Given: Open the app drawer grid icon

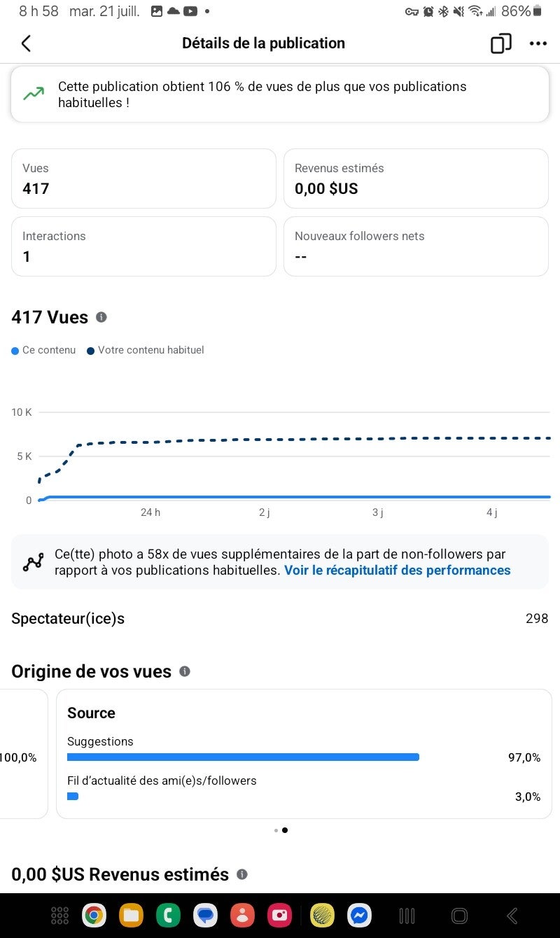Looking at the screenshot, I should tap(60, 915).
